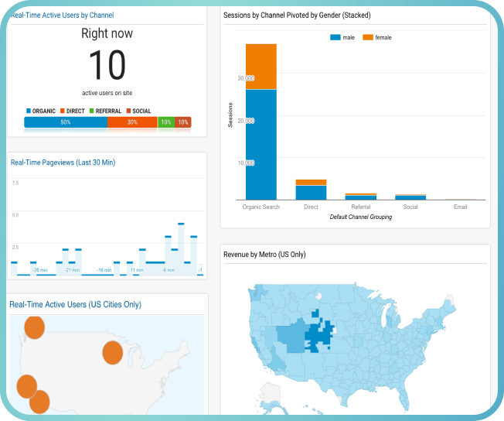Viewport: 504px width, 421px height.
Task: Click the green REFERRAL legend square
Action: click(x=91, y=111)
